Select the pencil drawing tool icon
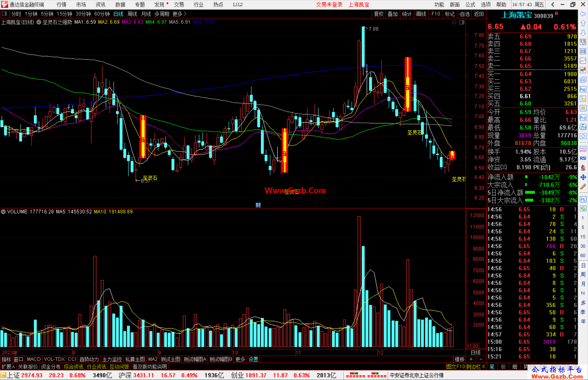This screenshot has width=588, height=380. point(583,187)
